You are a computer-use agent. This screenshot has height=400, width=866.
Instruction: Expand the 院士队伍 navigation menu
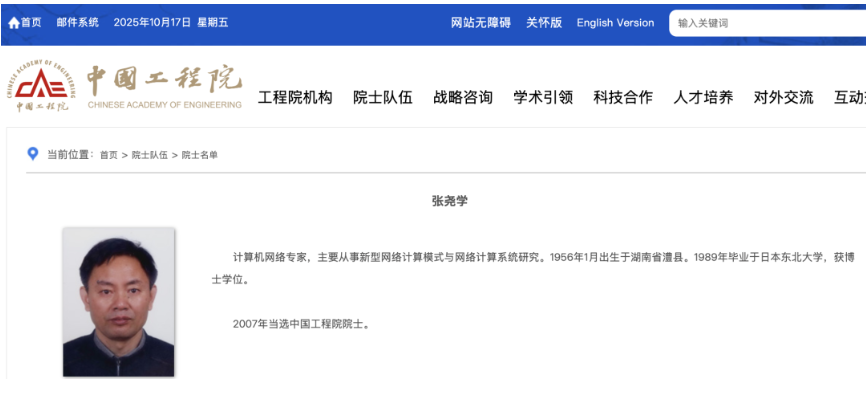point(383,97)
